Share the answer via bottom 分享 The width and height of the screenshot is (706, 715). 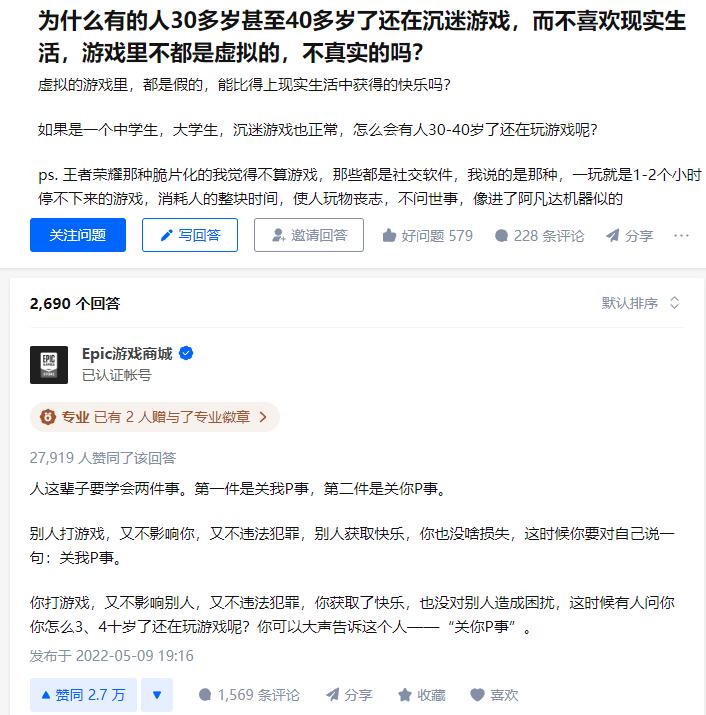[349, 695]
